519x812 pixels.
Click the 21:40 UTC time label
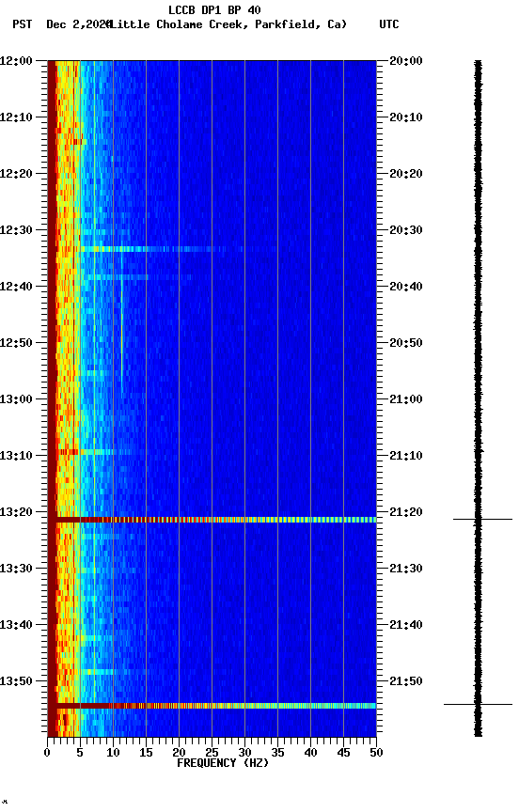pyautogui.click(x=406, y=625)
